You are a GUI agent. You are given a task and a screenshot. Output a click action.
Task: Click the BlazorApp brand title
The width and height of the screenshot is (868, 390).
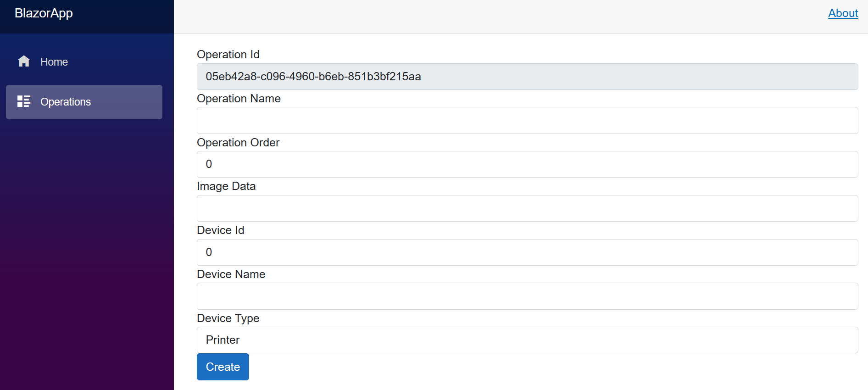(x=44, y=13)
